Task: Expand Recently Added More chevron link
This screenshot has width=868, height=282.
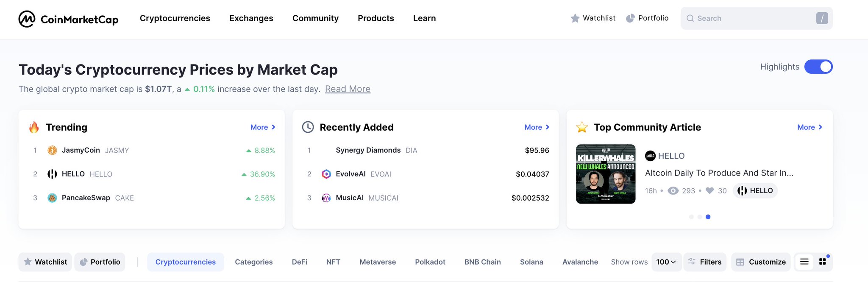Action: click(537, 127)
